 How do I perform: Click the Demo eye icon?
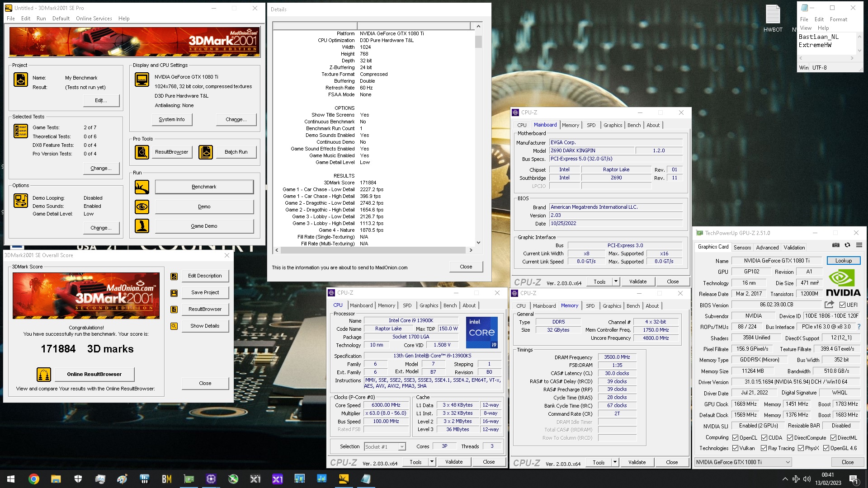(142, 207)
